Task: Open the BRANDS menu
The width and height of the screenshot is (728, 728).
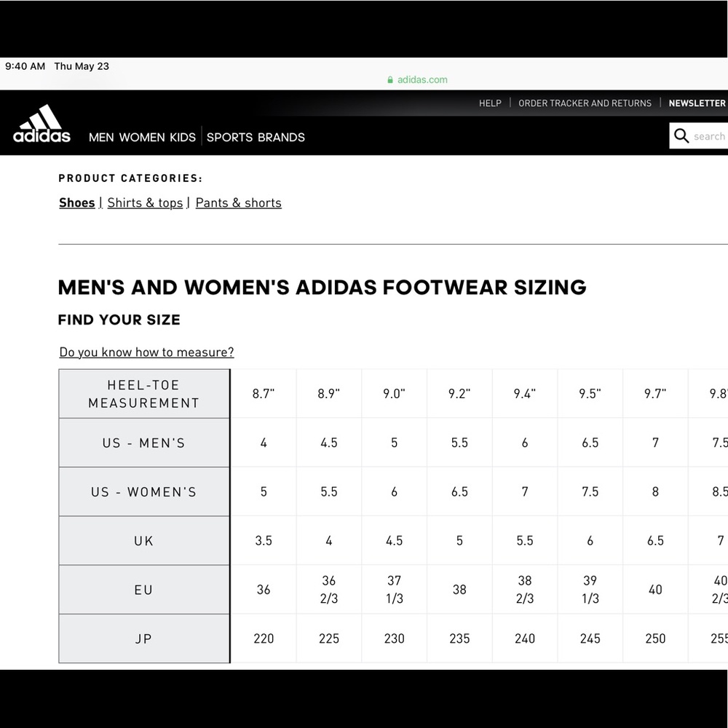Action: click(x=281, y=138)
